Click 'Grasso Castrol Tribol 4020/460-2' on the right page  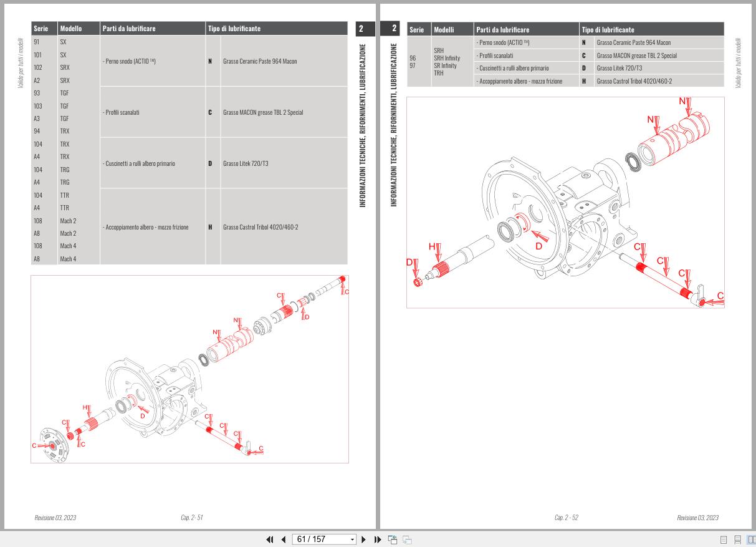click(x=634, y=81)
